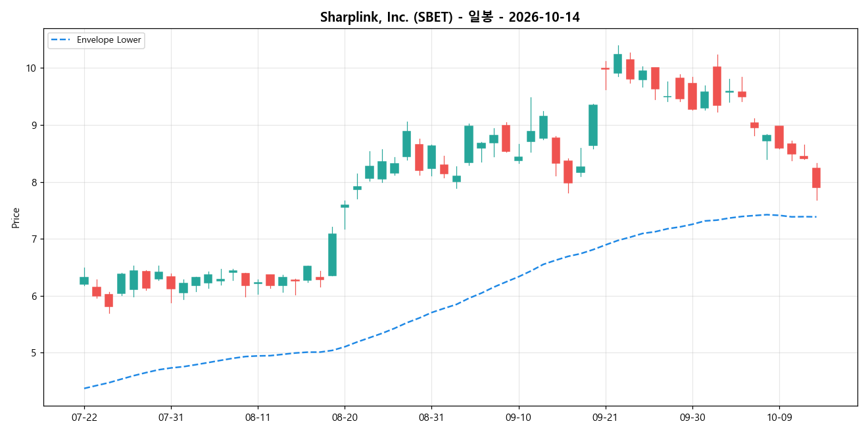Select the 09-21 x-axis date label
The height and width of the screenshot is (434, 868).
coord(606,418)
